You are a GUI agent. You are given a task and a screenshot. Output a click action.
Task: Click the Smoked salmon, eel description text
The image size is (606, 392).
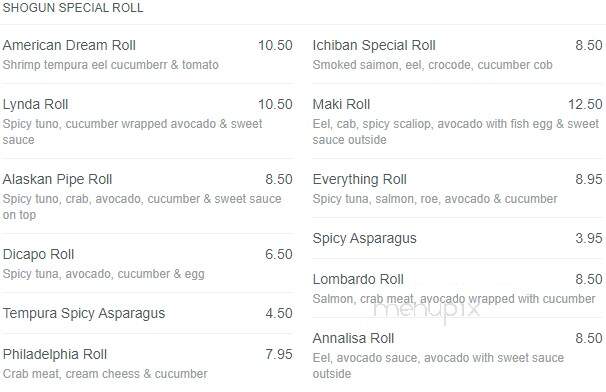pos(432,65)
